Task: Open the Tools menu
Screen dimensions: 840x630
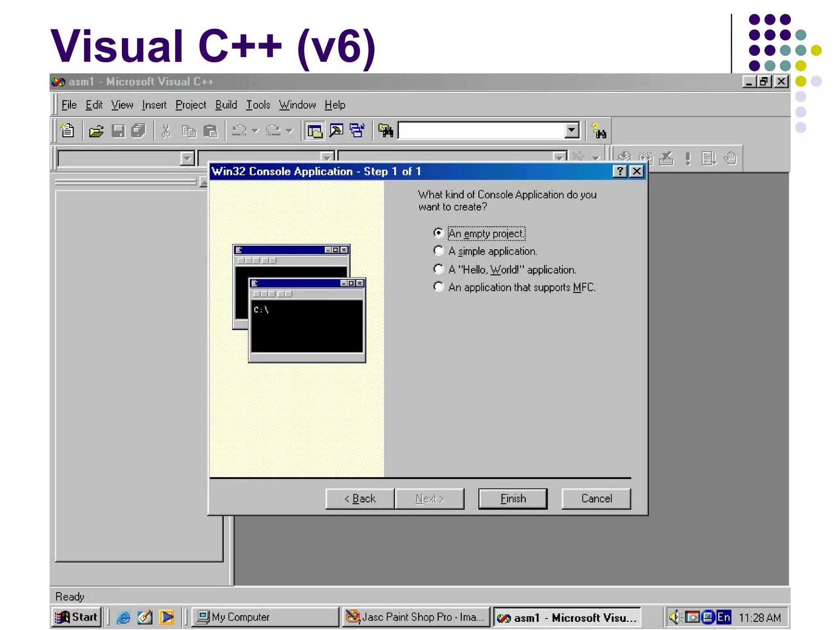Action: [x=258, y=105]
